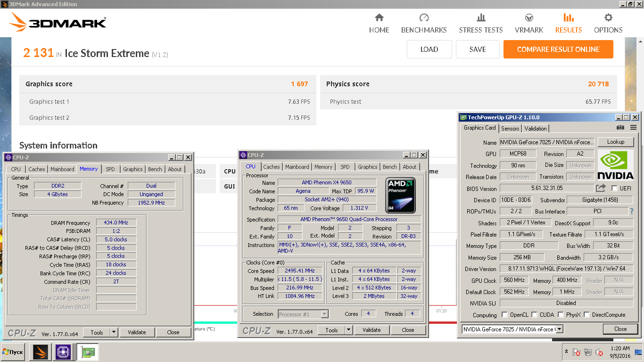Image resolution: width=644 pixels, height=362 pixels.
Task: Click the Physics score value 20 718
Action: coord(599,84)
